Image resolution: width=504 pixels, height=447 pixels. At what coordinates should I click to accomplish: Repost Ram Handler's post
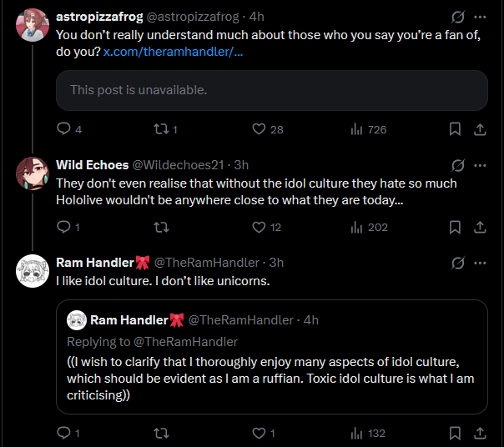[x=163, y=433]
